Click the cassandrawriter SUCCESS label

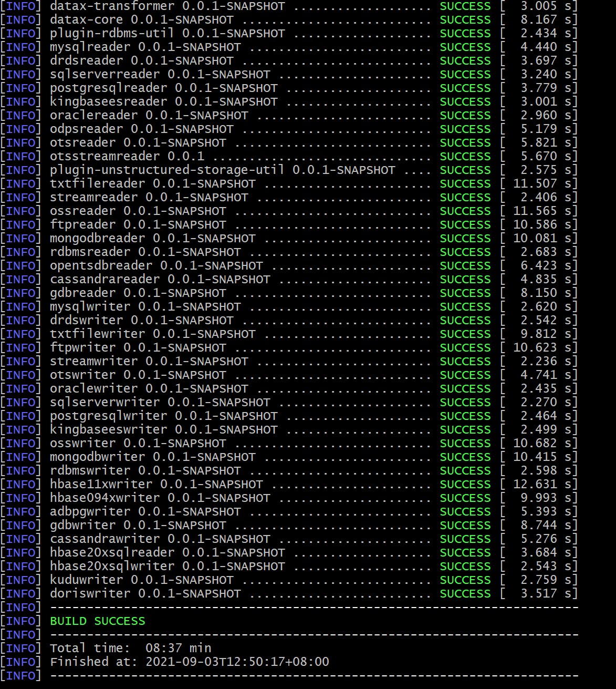tap(465, 539)
